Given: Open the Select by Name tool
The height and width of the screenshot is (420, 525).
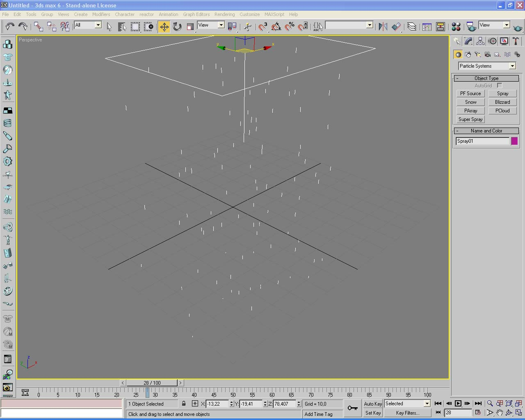Looking at the screenshot, I should [122, 27].
